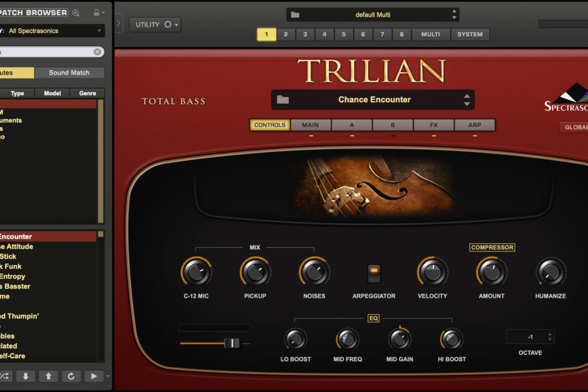588x392 pixels.
Task: Click the C-12 MIC knob
Action: (x=196, y=272)
